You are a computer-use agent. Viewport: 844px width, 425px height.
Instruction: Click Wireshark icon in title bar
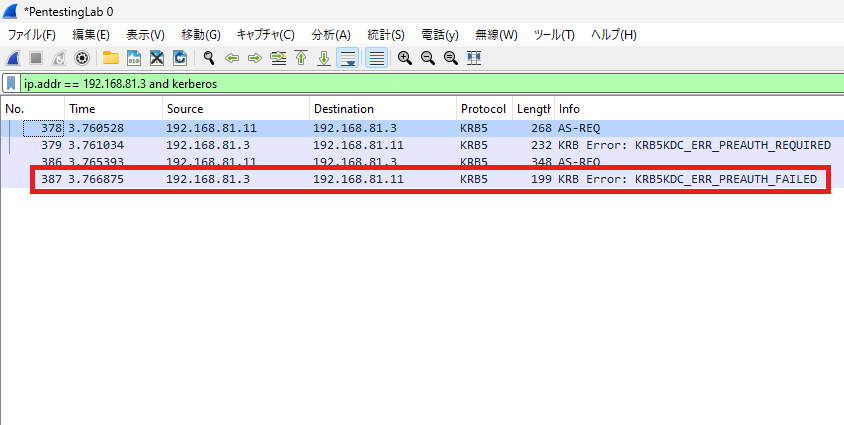click(x=10, y=11)
